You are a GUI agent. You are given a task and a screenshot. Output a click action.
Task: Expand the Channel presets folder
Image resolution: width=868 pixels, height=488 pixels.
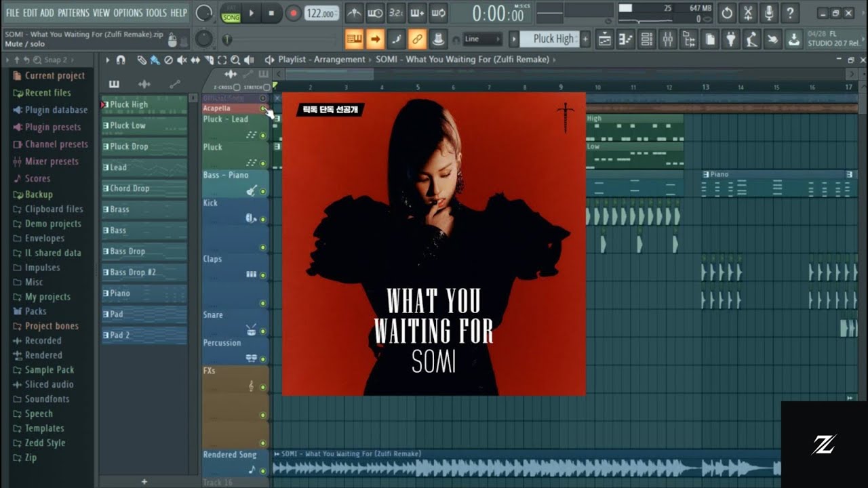pyautogui.click(x=51, y=144)
